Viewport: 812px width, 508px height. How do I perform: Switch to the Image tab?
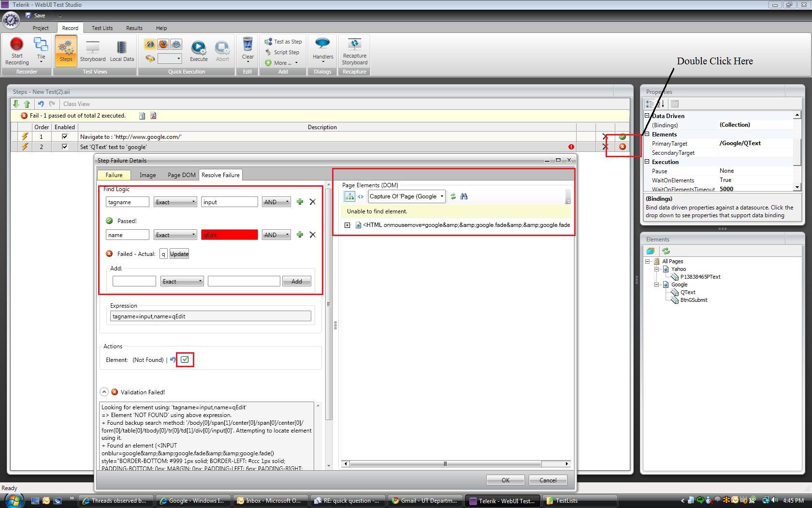[148, 175]
